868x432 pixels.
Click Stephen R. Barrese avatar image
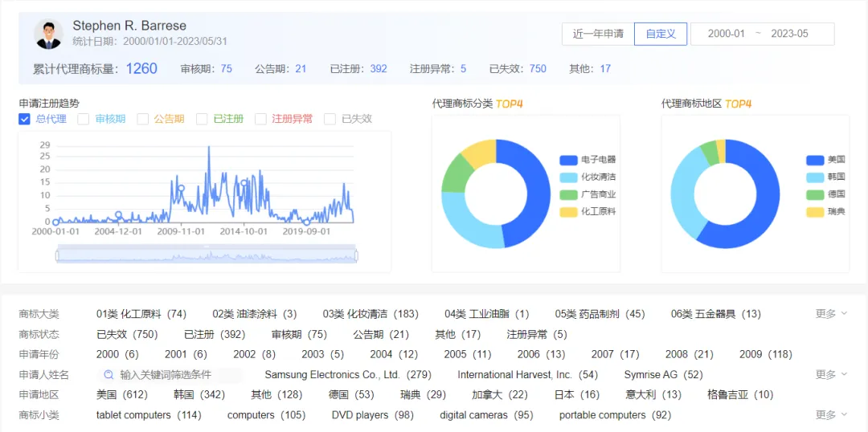point(49,34)
